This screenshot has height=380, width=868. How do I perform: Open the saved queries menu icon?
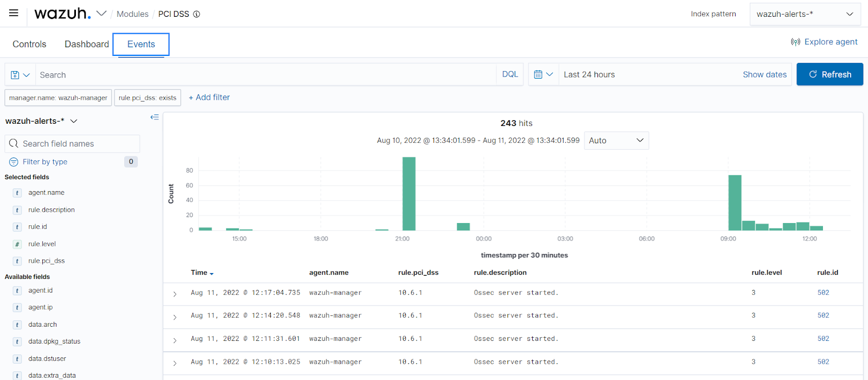tap(20, 75)
